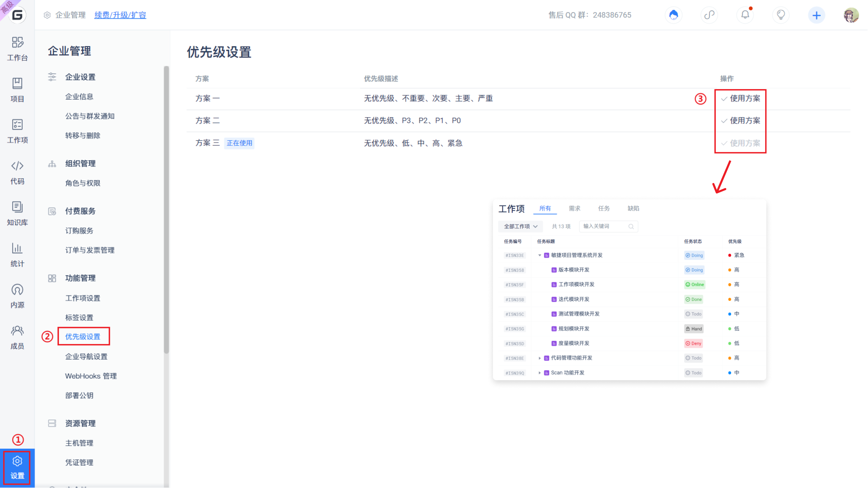Switch to 需求 tab in preview
868x488 pixels.
click(x=575, y=208)
